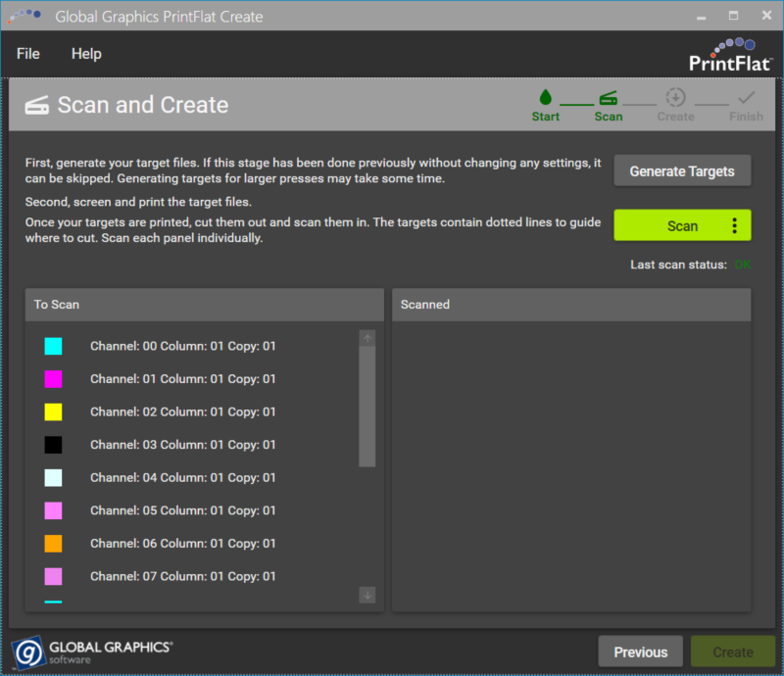Go back with the Previous button
This screenshot has width=784, height=676.
tap(641, 652)
